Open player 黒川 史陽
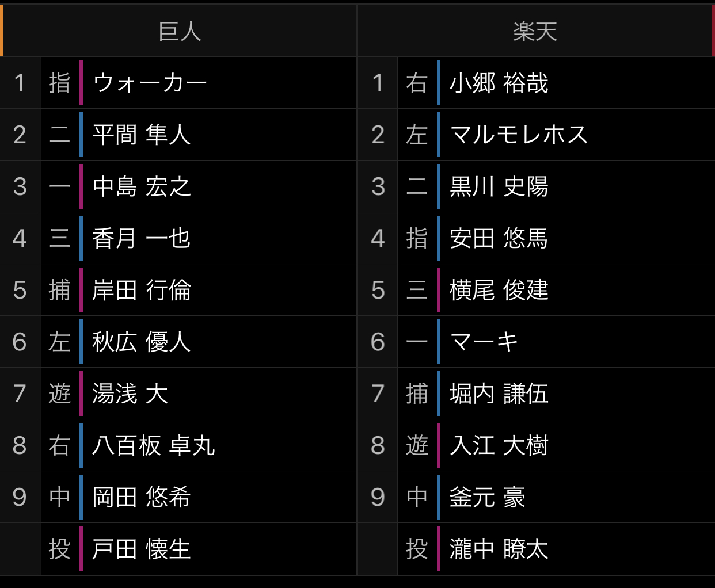 [x=499, y=186]
